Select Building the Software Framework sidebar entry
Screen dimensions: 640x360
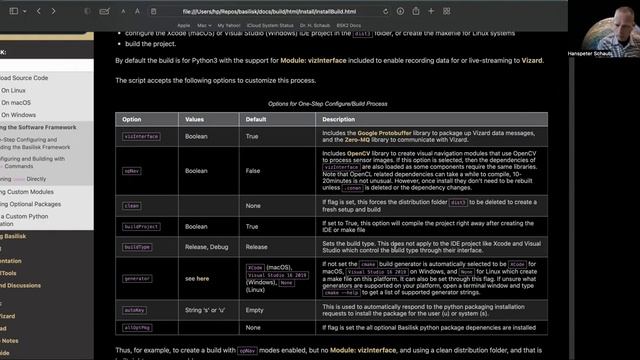[38, 127]
